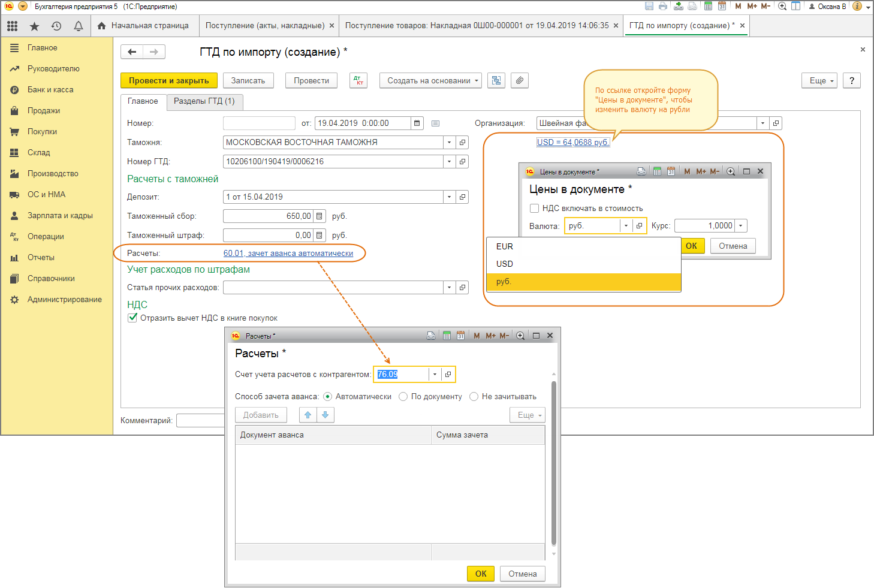This screenshot has width=874, height=588.
Task: Open the '60.01, зачет аванса автоматически' link
Action: [x=288, y=253]
